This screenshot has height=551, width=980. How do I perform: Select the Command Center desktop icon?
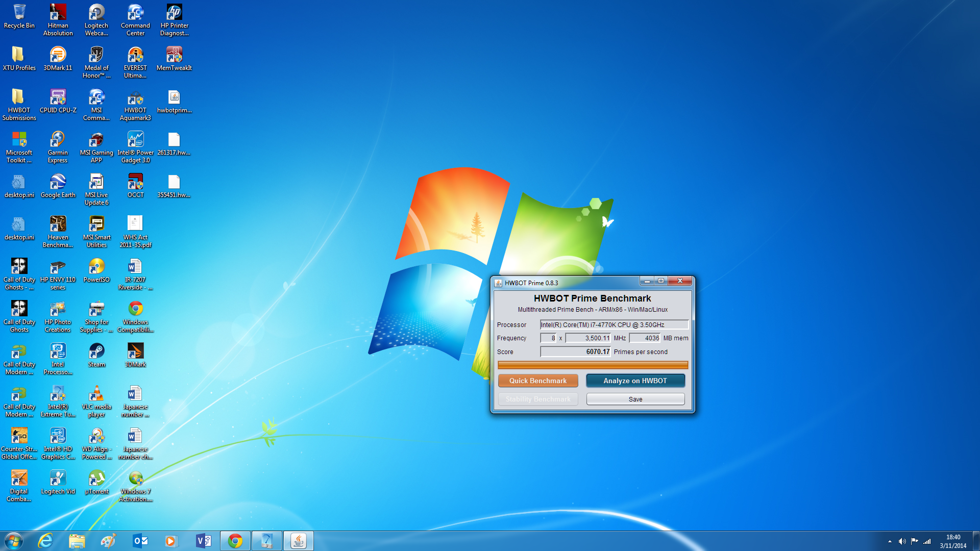click(x=135, y=20)
